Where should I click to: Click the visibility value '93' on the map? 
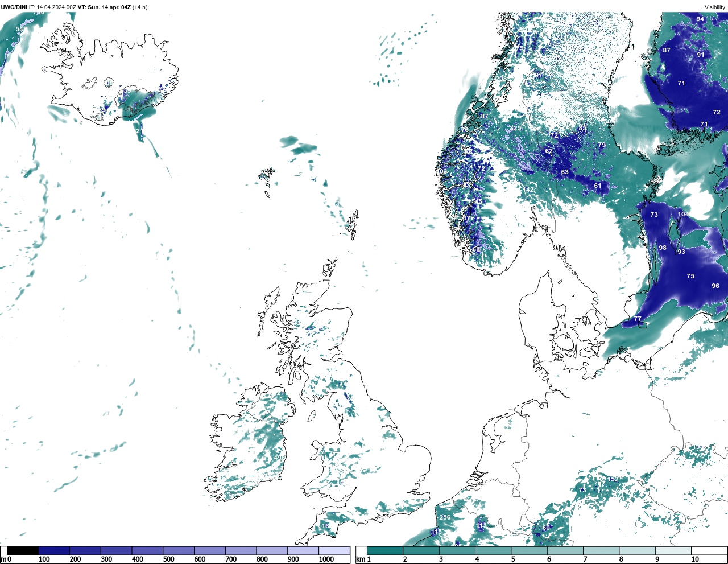click(x=681, y=252)
